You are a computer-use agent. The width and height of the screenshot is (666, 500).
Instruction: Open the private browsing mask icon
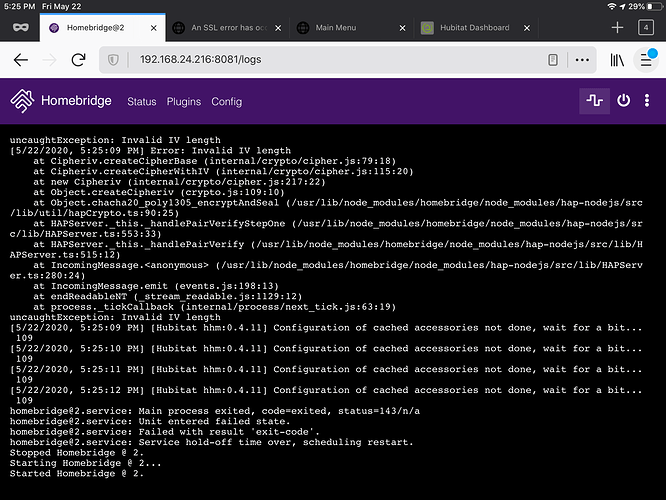pos(20,28)
